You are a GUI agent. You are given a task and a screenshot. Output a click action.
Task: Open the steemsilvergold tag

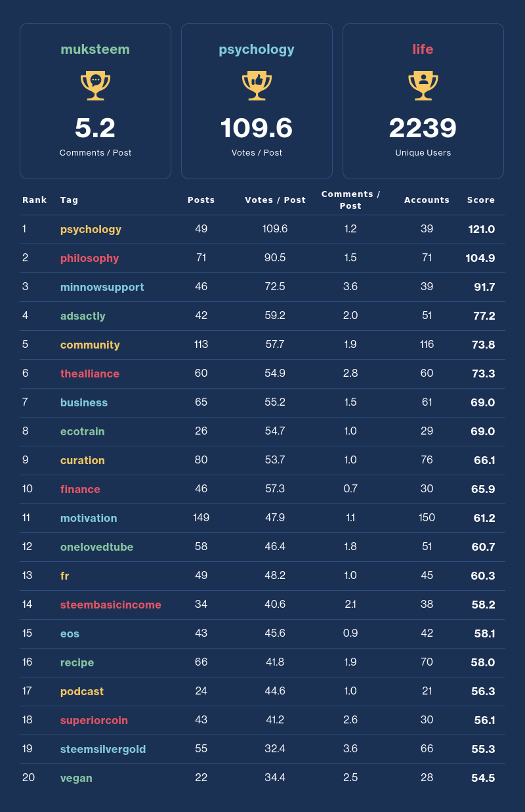(x=103, y=750)
